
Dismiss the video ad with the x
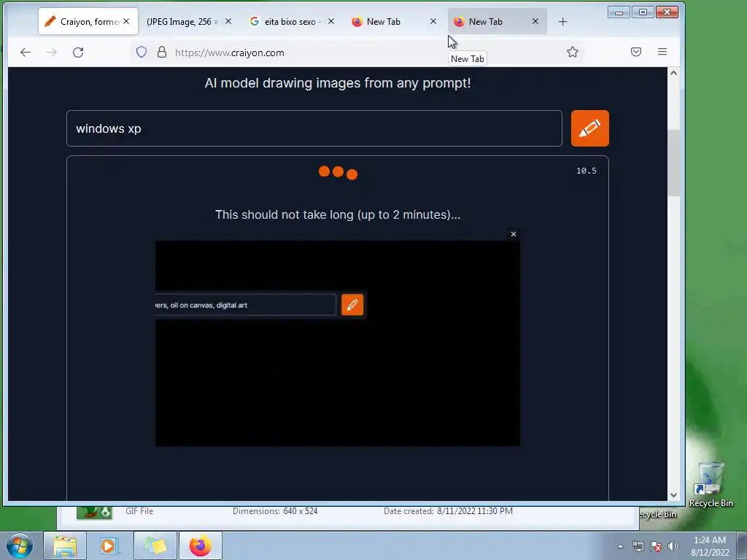point(514,234)
